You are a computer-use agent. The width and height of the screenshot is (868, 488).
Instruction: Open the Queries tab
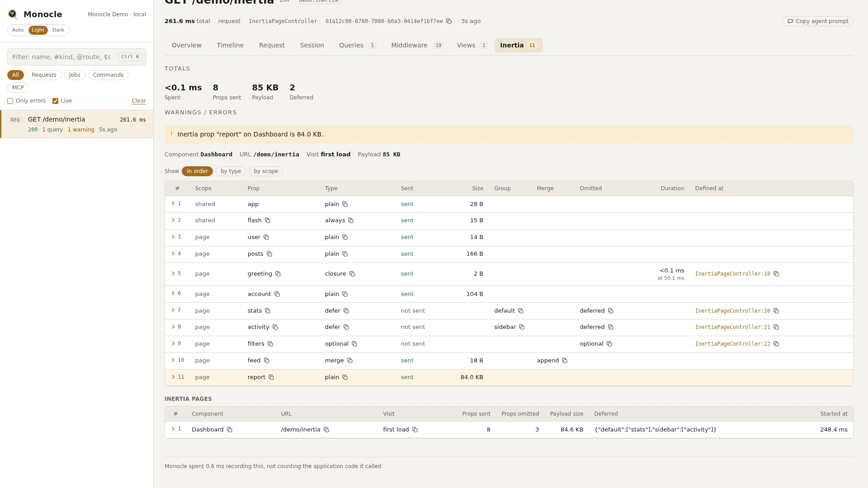point(358,45)
